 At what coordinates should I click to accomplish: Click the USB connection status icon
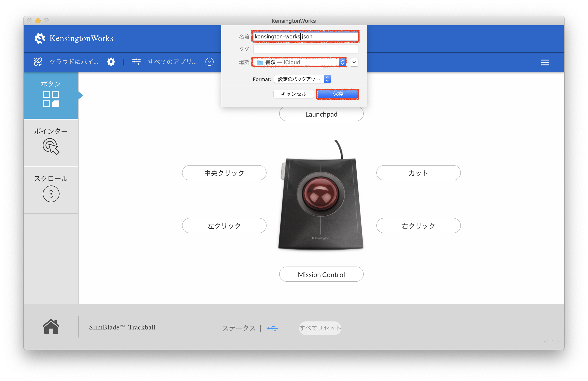pyautogui.click(x=273, y=328)
